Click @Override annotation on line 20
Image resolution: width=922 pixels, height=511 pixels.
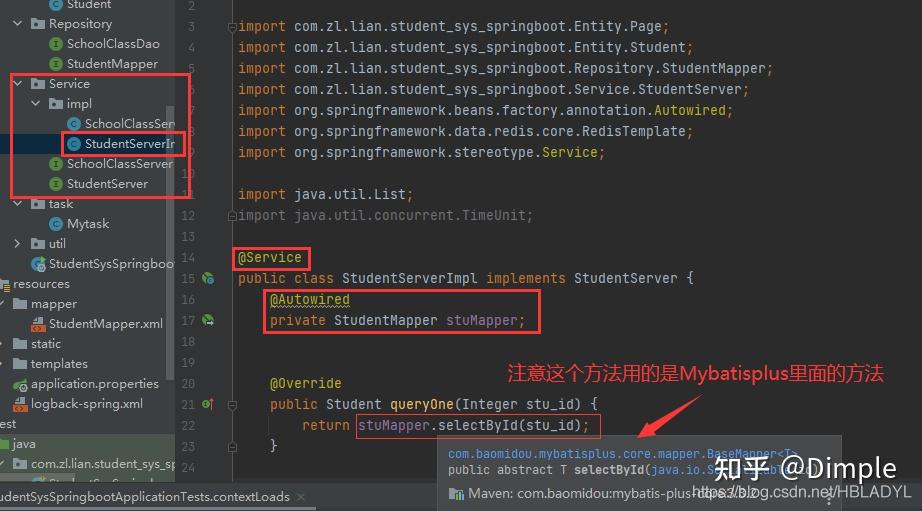pos(305,383)
